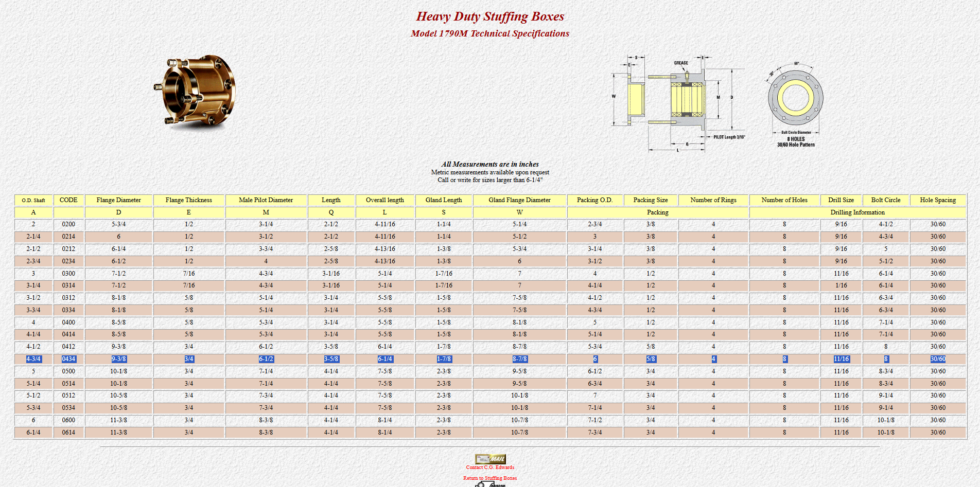Click the Hole Spacing column header

(938, 200)
